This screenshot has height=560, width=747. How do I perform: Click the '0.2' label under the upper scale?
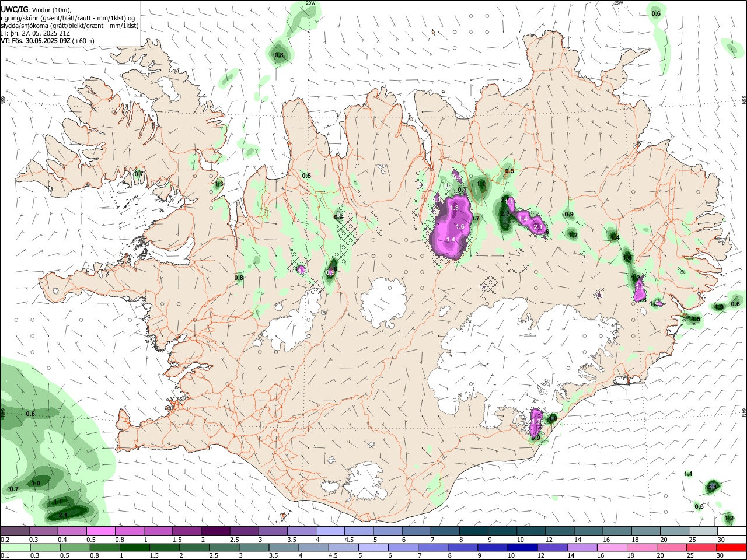[x=5, y=540]
